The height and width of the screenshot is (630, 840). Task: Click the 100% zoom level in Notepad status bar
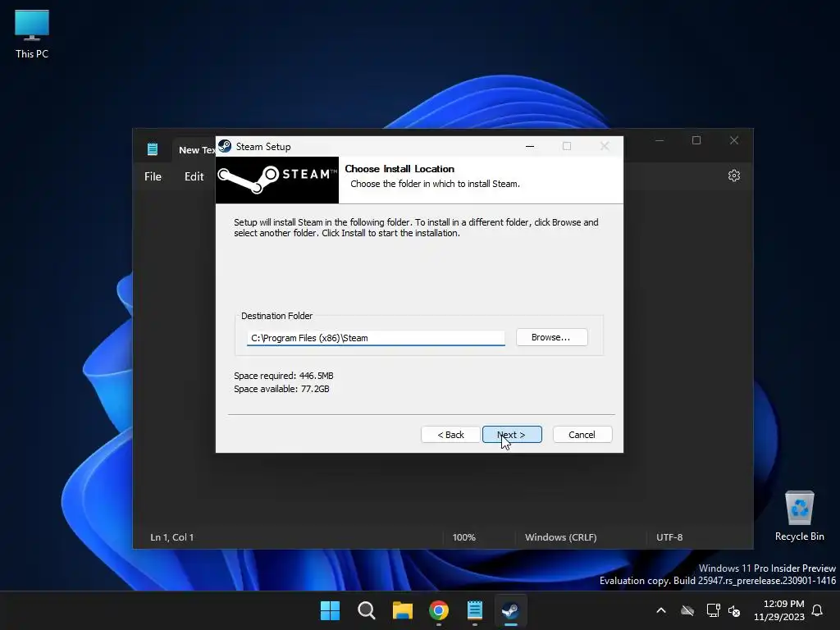point(464,537)
